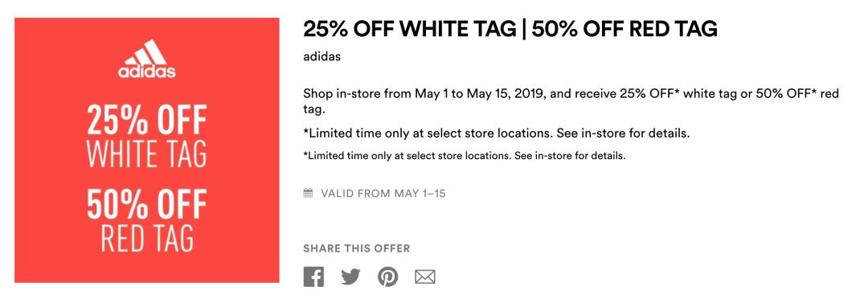Click the three-stripe adidas logo in the banner

click(x=145, y=52)
